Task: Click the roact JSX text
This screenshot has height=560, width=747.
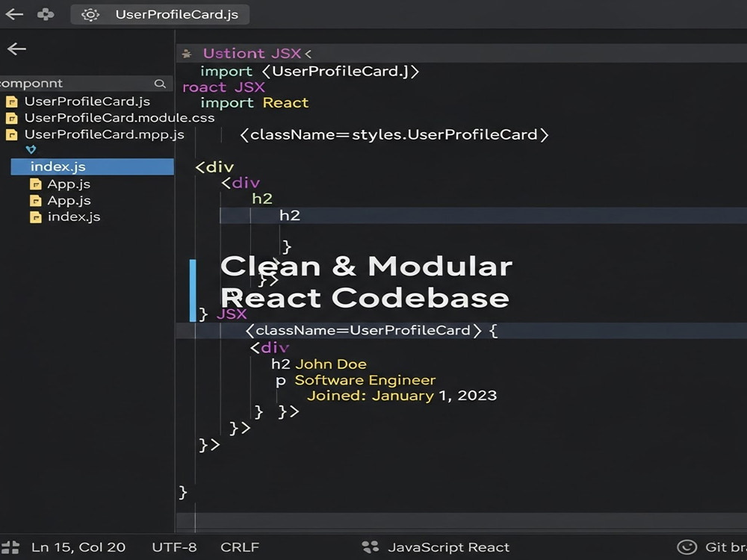Action: click(x=223, y=87)
